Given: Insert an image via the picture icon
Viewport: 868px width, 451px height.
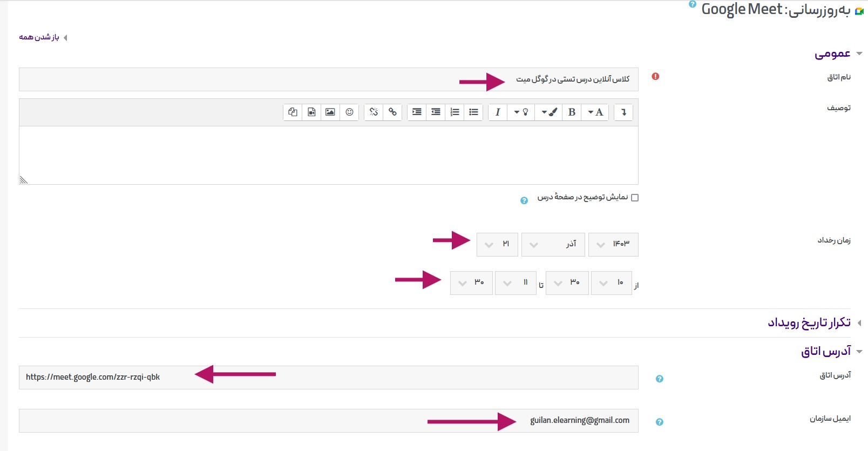Looking at the screenshot, I should click(330, 112).
